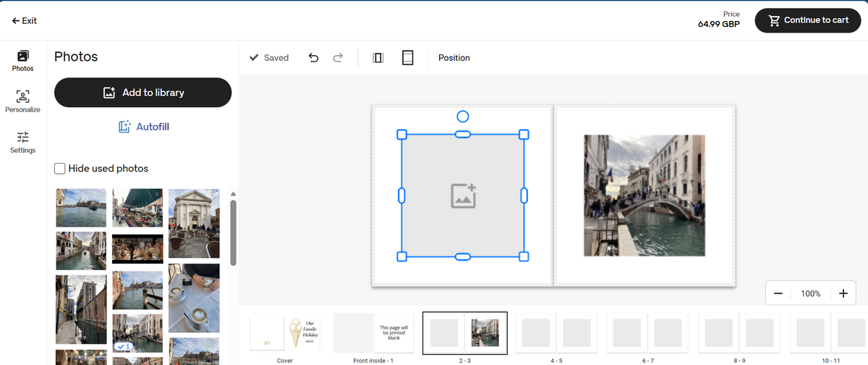The image size is (868, 365).
Task: Switch to single-page view icon
Action: click(x=408, y=58)
